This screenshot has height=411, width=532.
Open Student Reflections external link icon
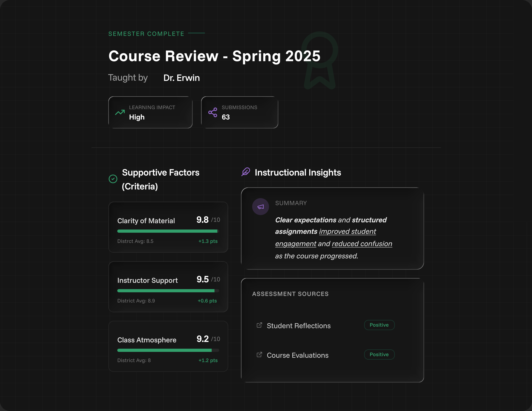click(x=259, y=325)
